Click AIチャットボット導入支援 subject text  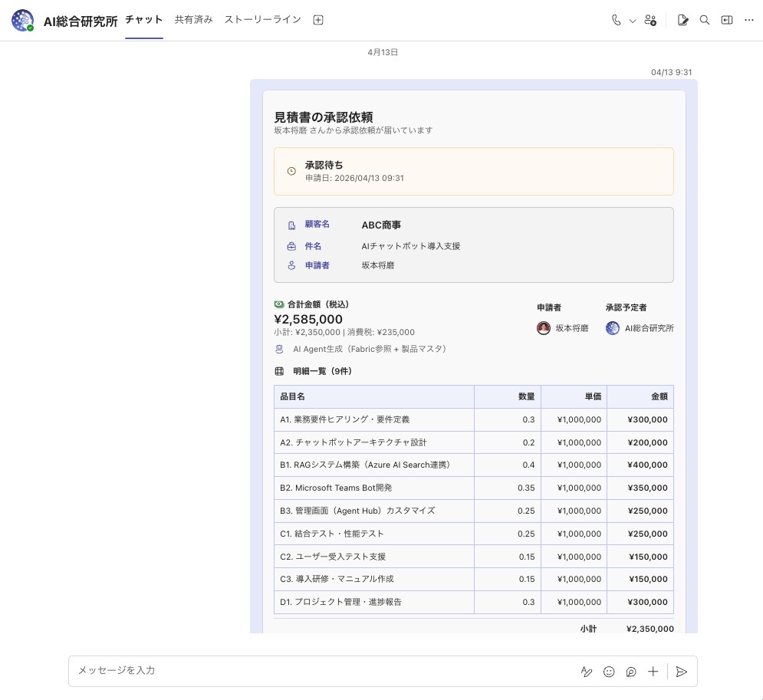click(411, 246)
